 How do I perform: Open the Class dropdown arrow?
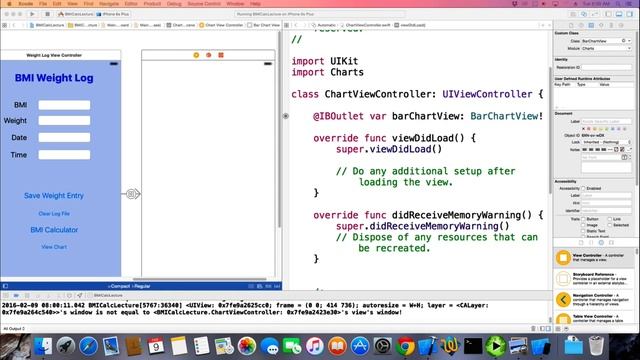point(629,41)
